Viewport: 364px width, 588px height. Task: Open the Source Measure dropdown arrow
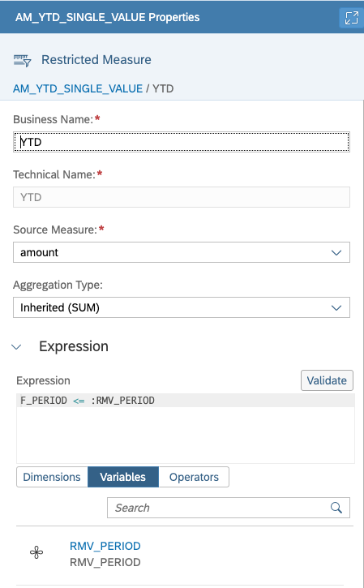coord(336,253)
